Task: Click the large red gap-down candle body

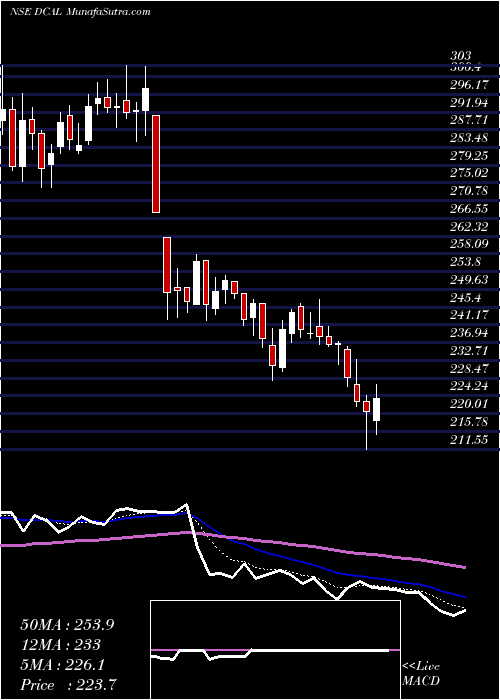Action: point(155,164)
